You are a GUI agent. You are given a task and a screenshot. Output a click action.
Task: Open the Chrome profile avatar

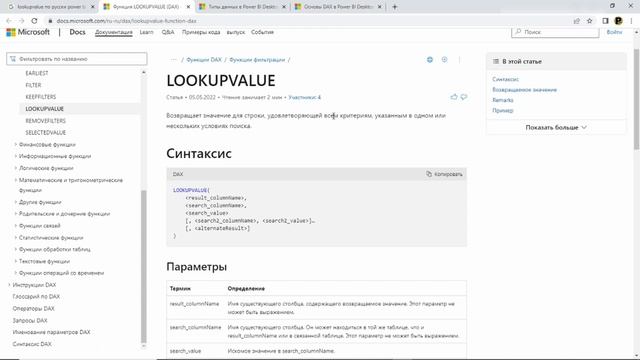[618, 21]
